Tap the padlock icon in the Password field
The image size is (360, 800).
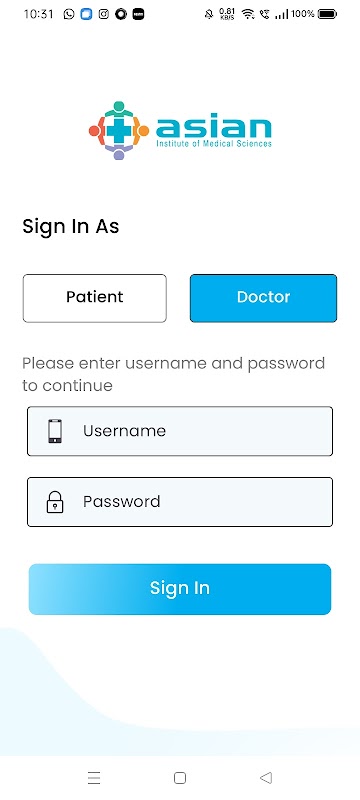(55, 502)
